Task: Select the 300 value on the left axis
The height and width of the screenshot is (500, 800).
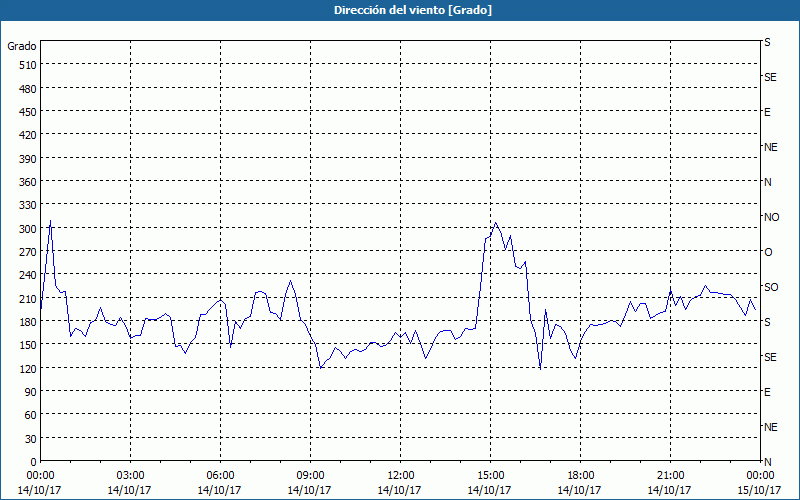Action: tap(28, 229)
